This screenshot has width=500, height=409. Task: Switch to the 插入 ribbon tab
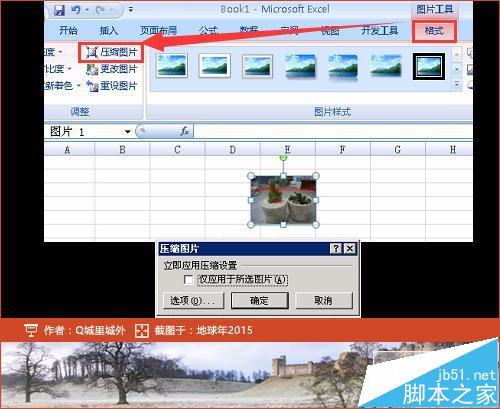(x=109, y=31)
